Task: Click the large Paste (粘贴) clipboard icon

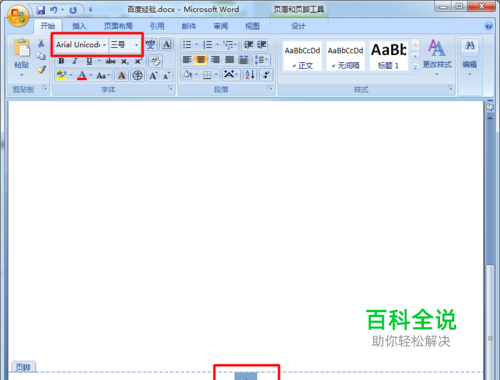Action: (x=22, y=48)
